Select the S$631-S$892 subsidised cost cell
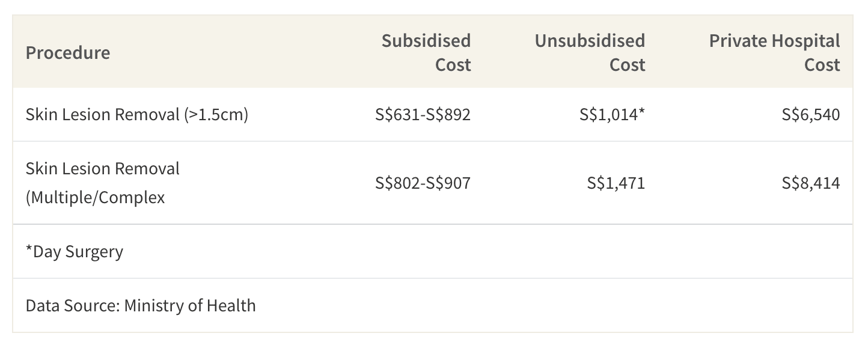The width and height of the screenshot is (868, 345). (x=423, y=114)
